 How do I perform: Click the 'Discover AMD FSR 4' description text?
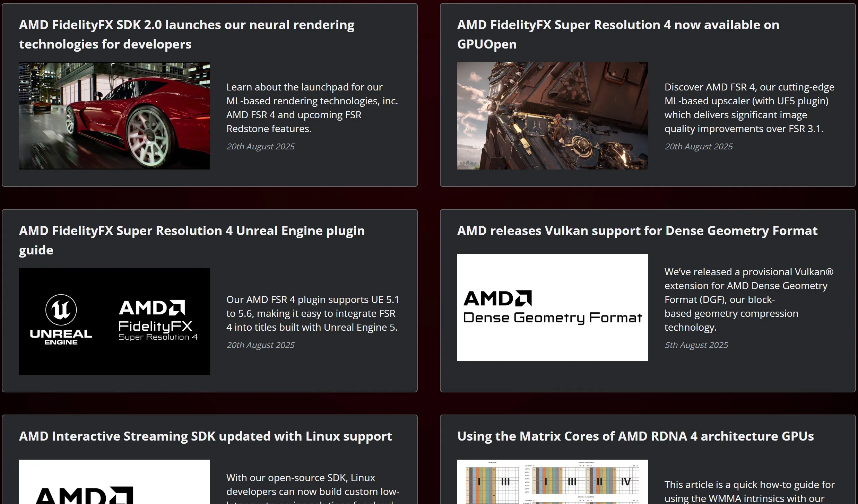coord(749,108)
